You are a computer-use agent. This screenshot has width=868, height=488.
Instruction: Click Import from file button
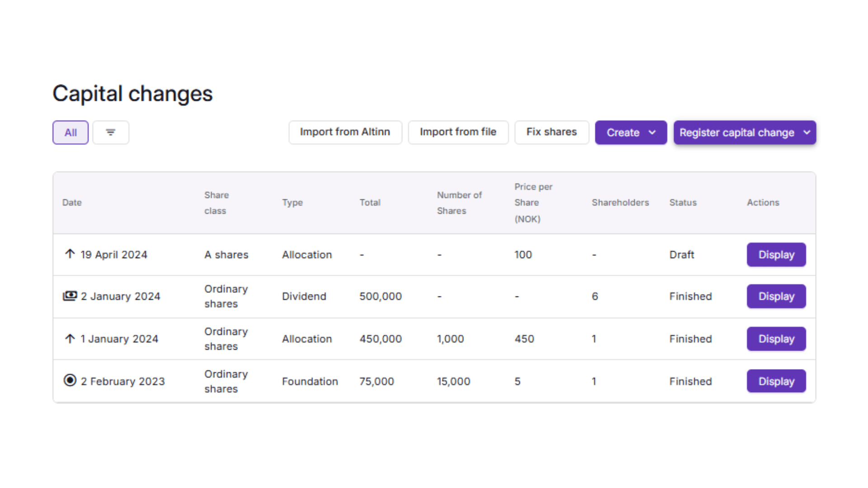point(458,132)
